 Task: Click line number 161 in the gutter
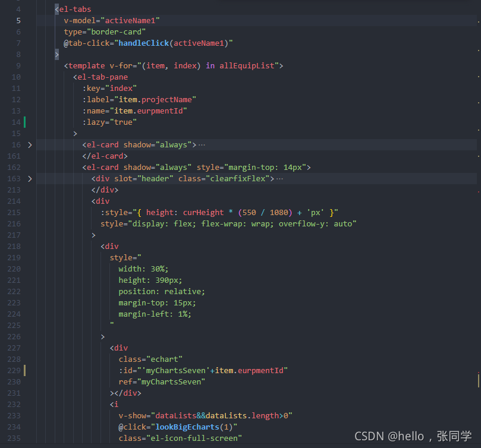tap(14, 156)
